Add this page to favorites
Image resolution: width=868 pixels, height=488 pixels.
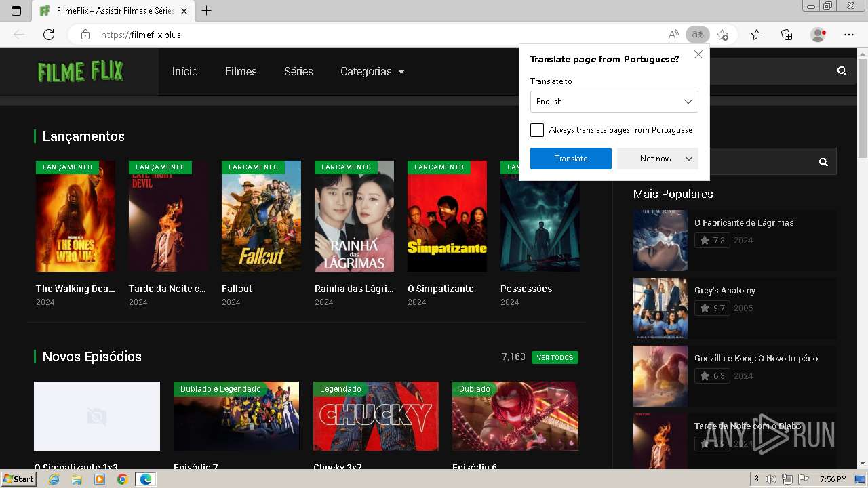pos(722,35)
